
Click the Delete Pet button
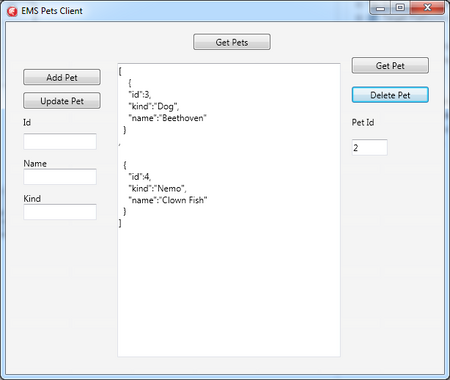tap(390, 95)
